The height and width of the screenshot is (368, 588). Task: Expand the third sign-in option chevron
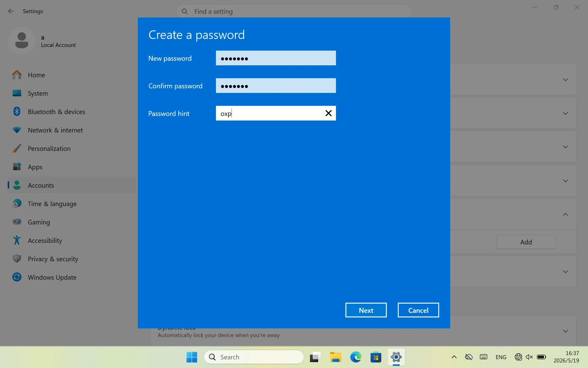coord(565,147)
